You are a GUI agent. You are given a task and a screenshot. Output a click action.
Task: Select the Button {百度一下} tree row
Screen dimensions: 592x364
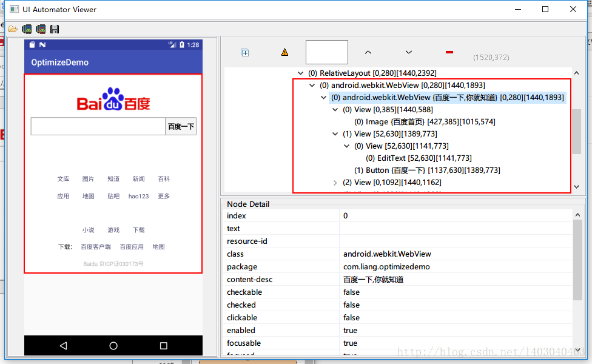tap(427, 170)
